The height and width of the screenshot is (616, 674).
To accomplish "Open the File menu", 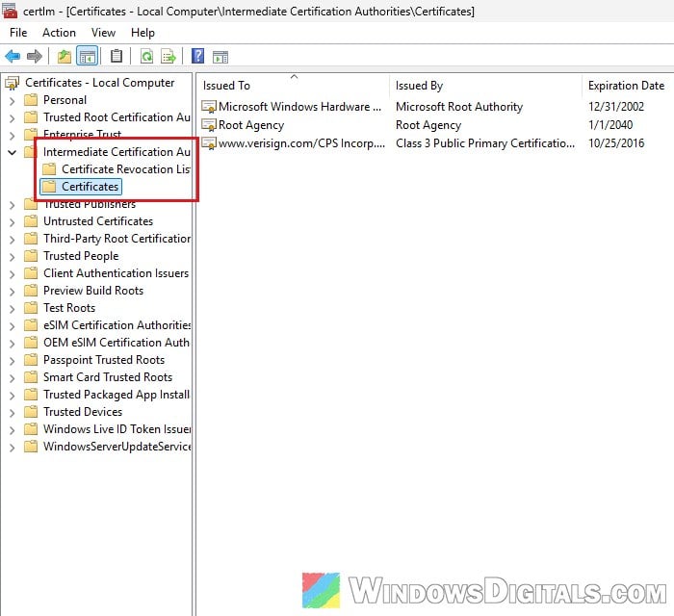I will tap(18, 33).
